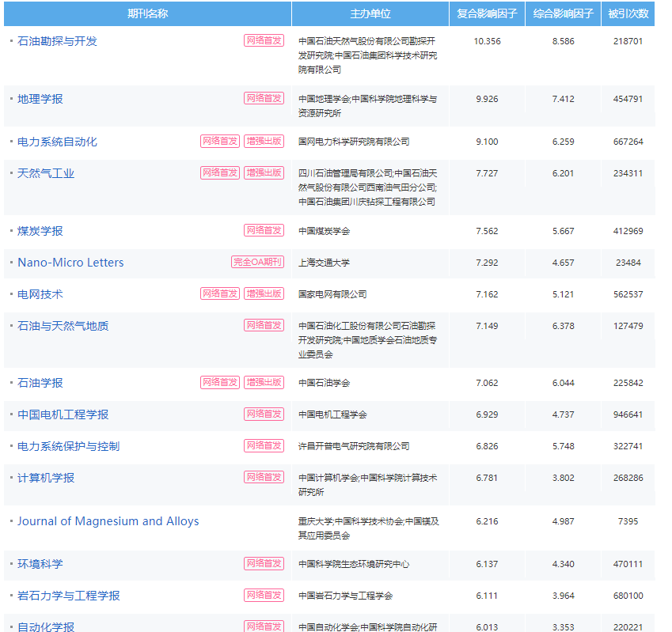Click 网络首发 tag of 岩石力学与工程学报

tap(264, 595)
